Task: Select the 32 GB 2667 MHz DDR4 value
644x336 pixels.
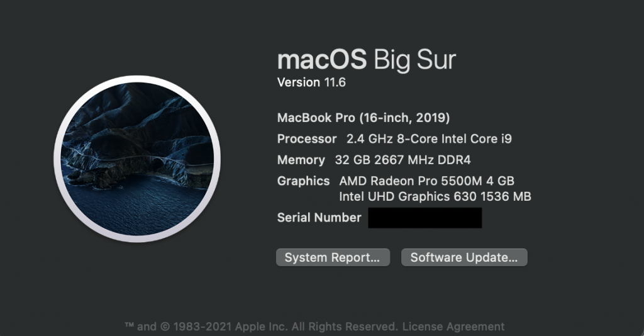Action: coord(403,160)
